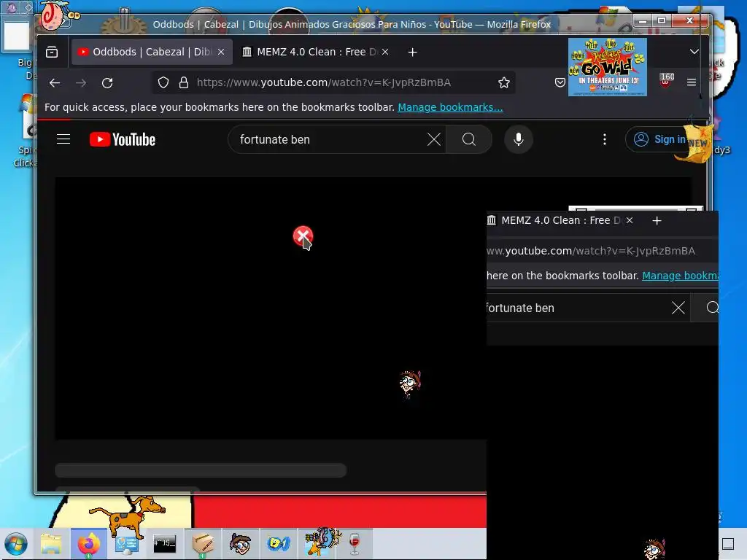This screenshot has height=560, width=747.
Task: Follow the full Manage bookmarks… link under the address bar
Action: click(450, 108)
